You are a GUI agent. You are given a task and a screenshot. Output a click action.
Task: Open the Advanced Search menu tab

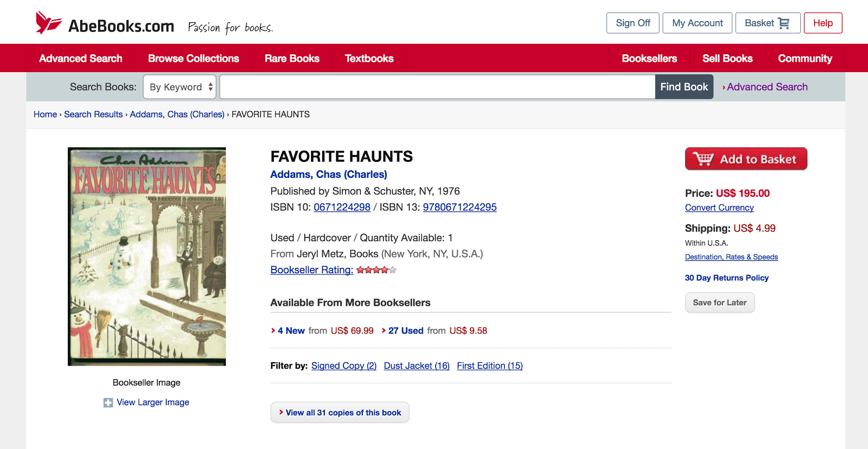click(81, 59)
